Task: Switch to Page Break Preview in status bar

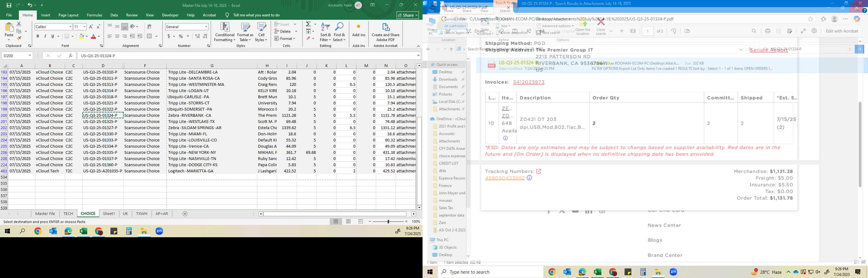Action: [x=361, y=221]
